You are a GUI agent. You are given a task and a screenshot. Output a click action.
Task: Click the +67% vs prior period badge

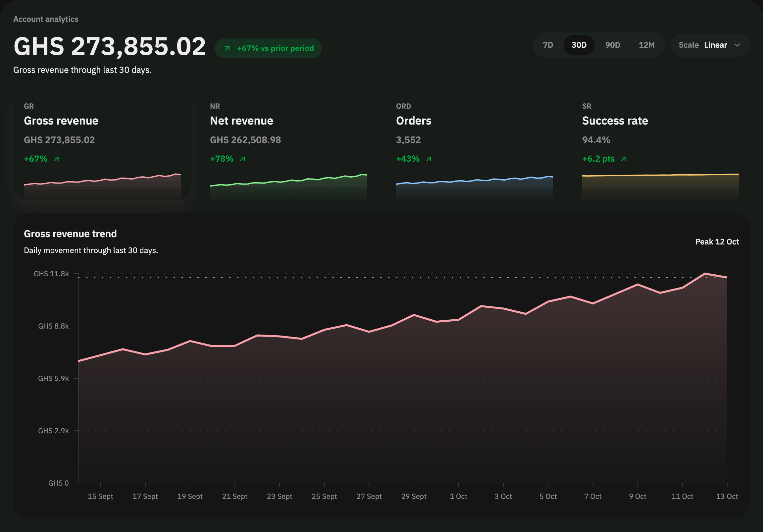pyautogui.click(x=268, y=48)
